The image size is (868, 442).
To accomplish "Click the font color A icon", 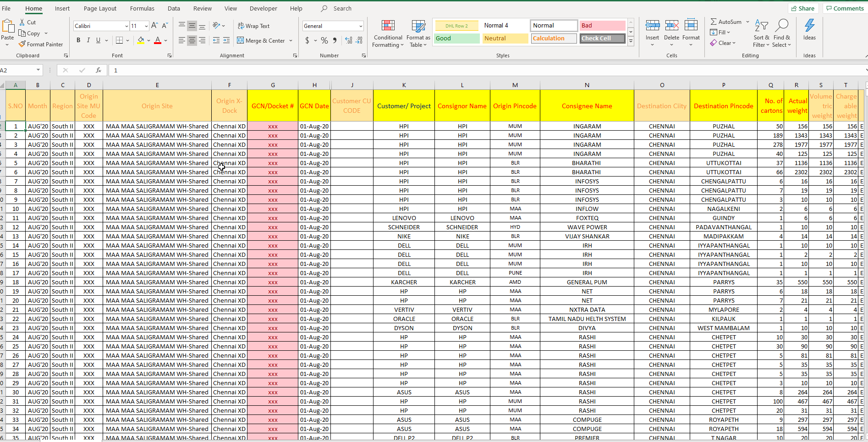I will [158, 40].
